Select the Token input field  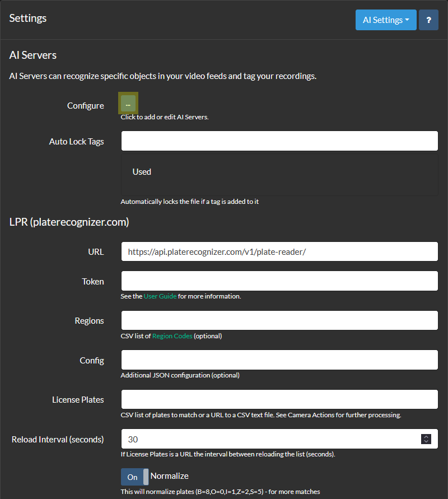279,281
